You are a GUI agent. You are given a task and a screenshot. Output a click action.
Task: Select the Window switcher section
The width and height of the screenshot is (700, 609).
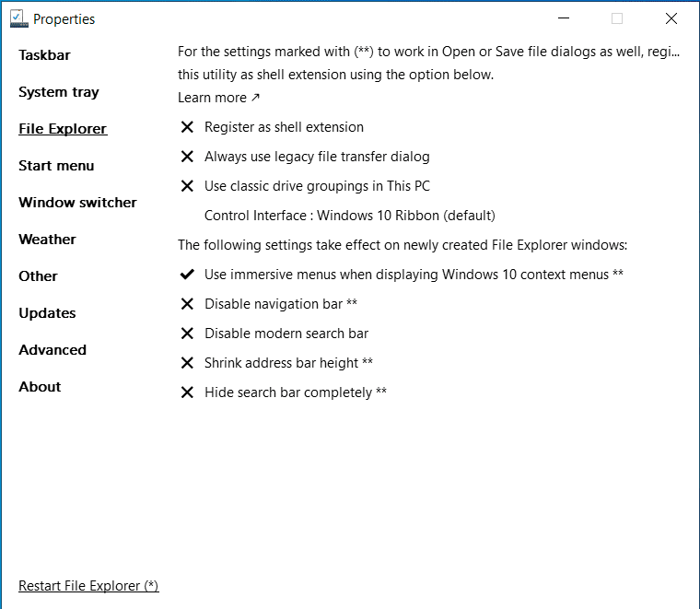pos(77,203)
